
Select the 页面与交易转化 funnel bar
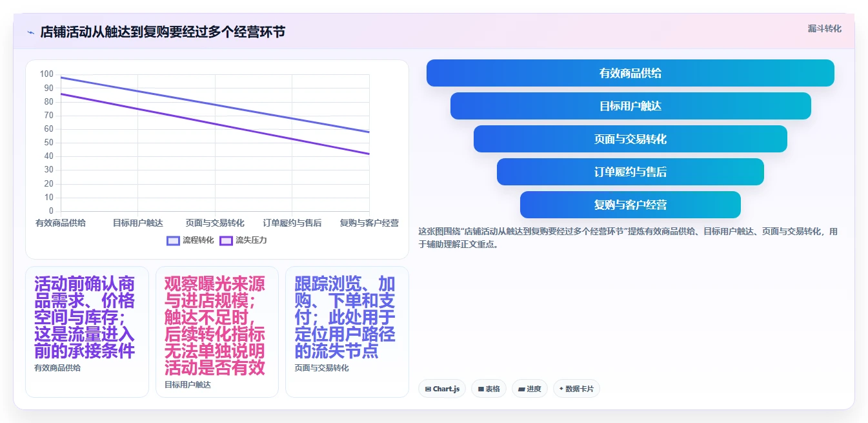click(631, 139)
